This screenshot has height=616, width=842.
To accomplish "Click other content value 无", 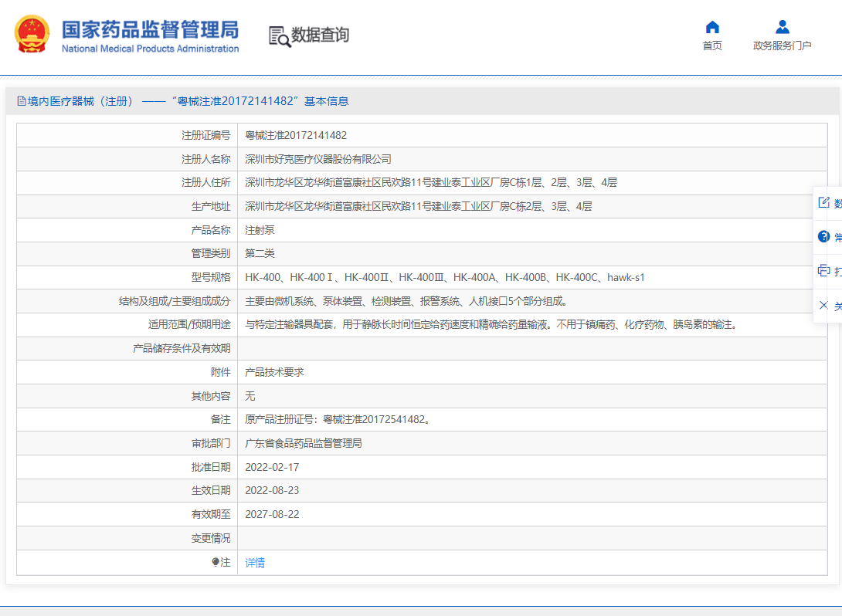I will coord(250,396).
